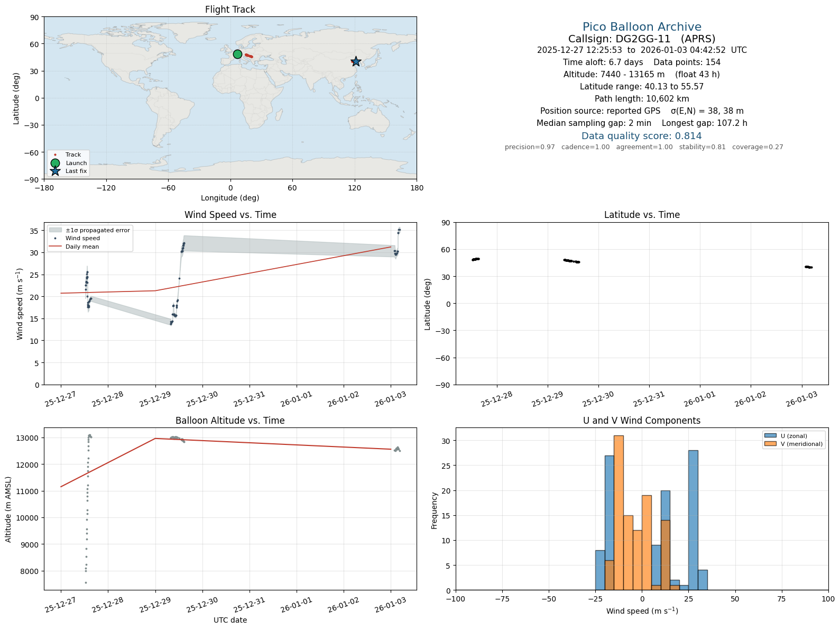Click the green Launch marker on the map
840x629 pixels.
click(237, 54)
